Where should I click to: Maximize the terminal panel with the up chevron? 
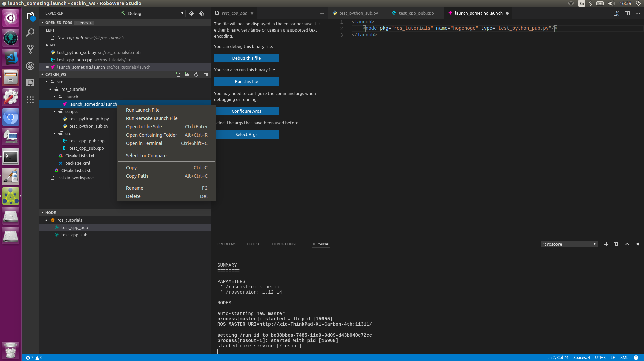coord(627,244)
